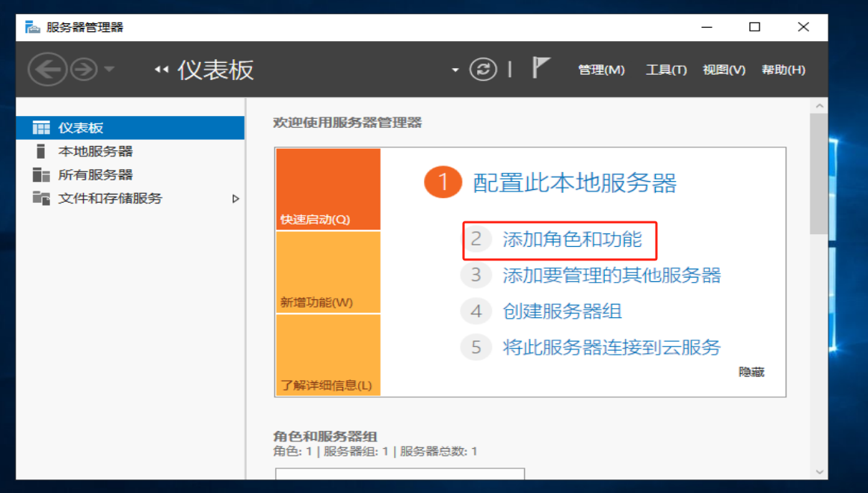Click the 仪表板 title in header bar

click(x=215, y=70)
